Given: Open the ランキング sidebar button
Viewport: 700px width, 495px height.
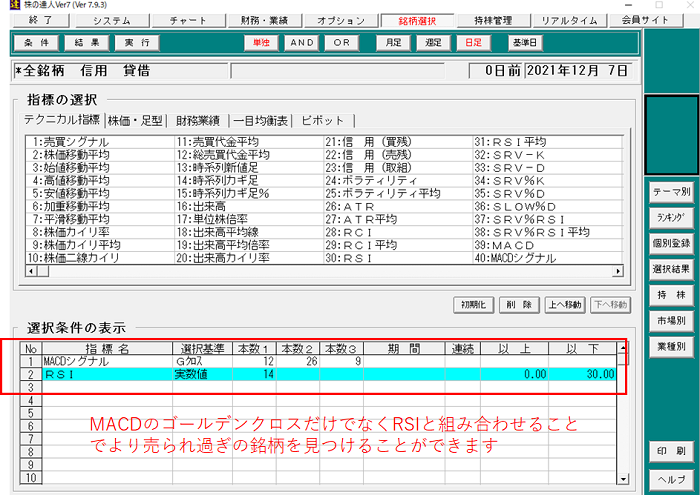Looking at the screenshot, I should point(671,217).
